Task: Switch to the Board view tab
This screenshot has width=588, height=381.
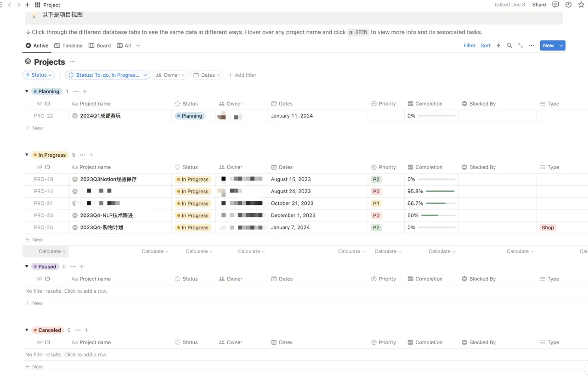Action: coord(100,45)
